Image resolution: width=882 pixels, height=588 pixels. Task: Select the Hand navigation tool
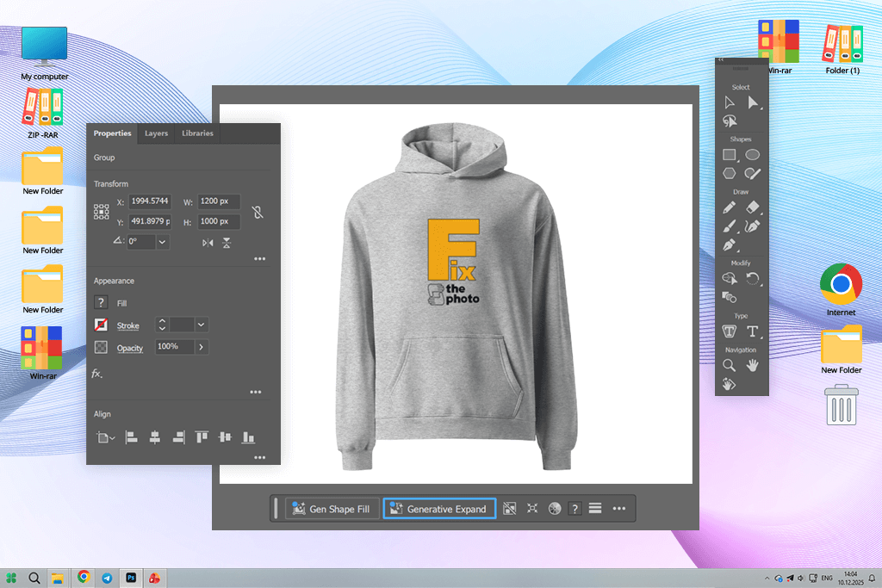point(753,365)
